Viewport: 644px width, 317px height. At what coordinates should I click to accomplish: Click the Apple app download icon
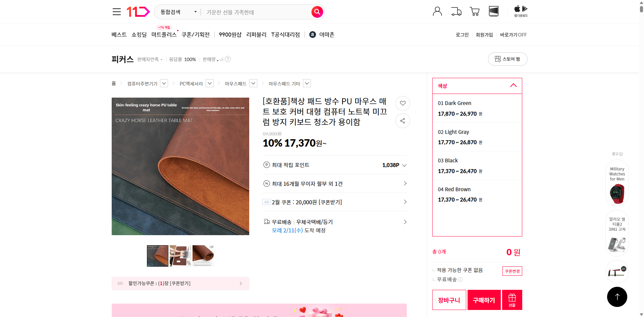(x=517, y=9)
